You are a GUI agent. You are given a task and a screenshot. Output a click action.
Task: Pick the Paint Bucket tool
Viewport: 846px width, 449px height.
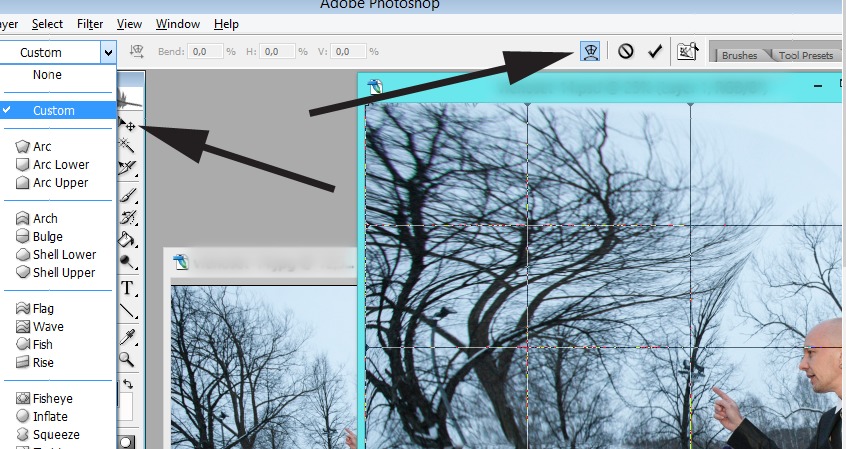click(128, 239)
